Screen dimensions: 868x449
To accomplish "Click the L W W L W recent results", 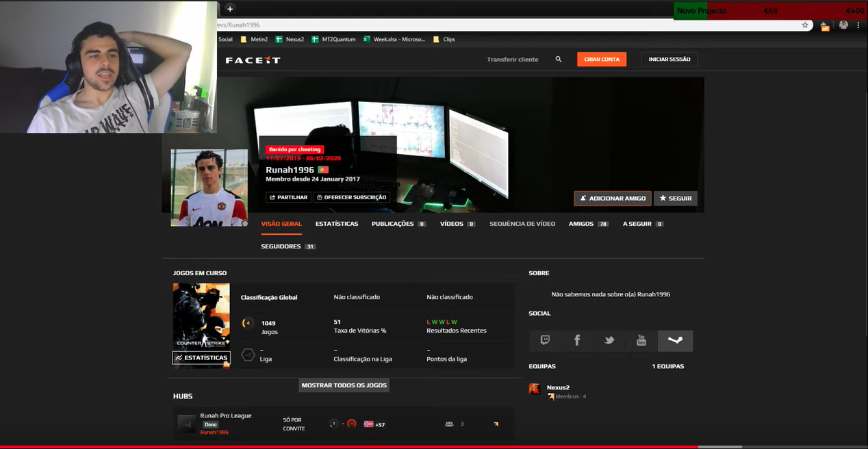I will 442,322.
